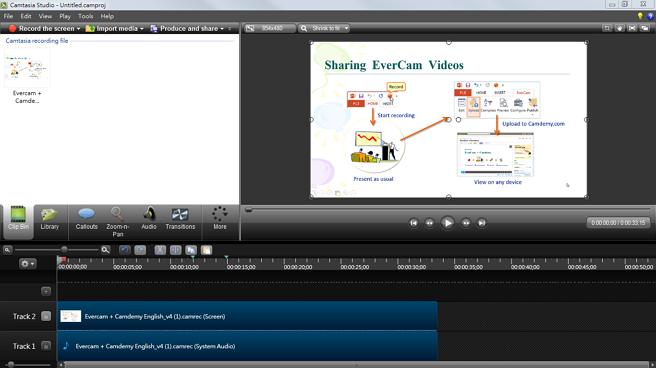Click the timeline zoom slider handle
656x368 pixels.
(64, 250)
